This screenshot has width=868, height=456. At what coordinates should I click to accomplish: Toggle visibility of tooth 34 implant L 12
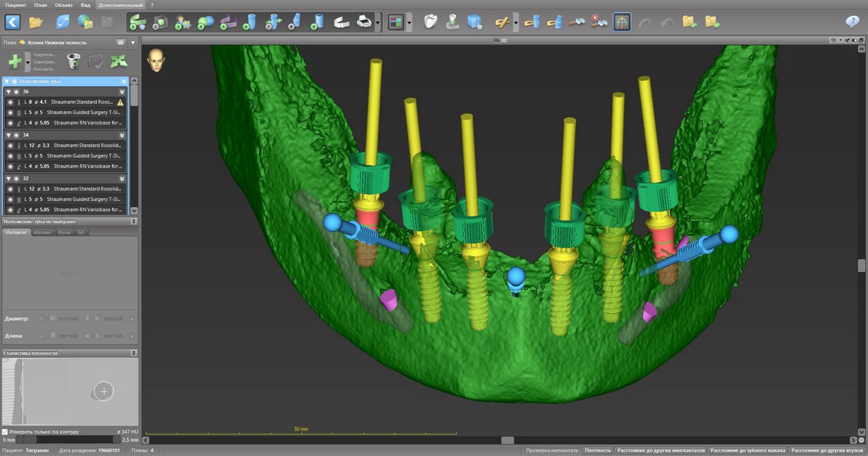[10, 146]
